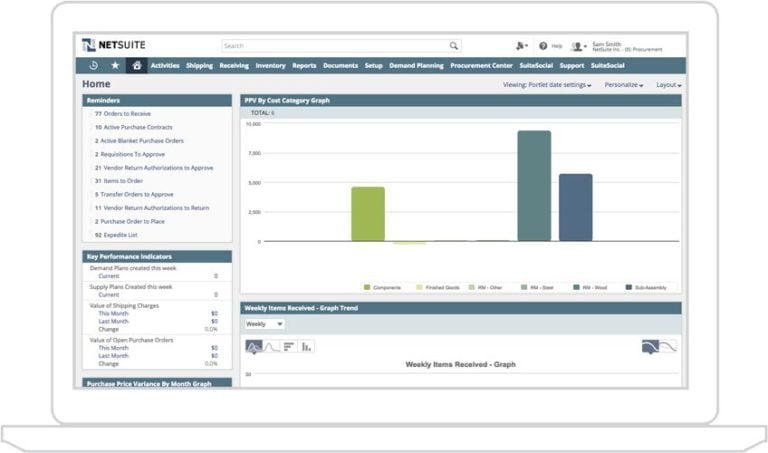Open the Weekly period dropdown
Viewport: 768px width, 453px height.
[x=265, y=324]
